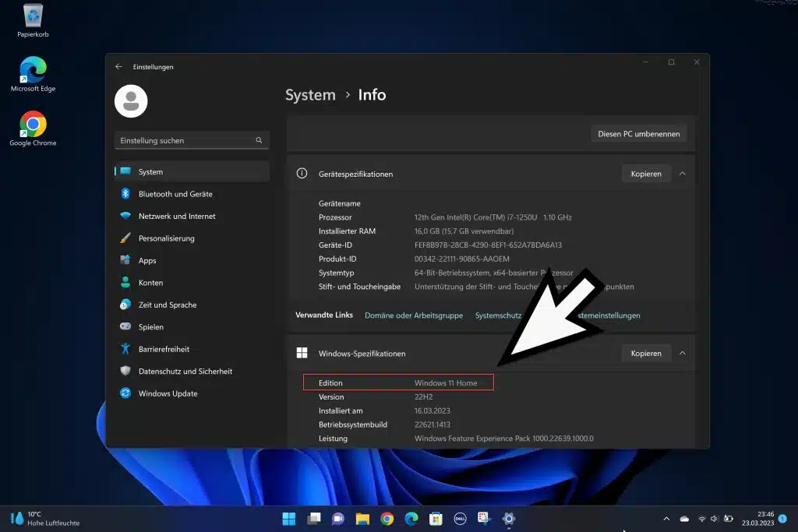
Task: Open Apps settings
Action: (192, 260)
